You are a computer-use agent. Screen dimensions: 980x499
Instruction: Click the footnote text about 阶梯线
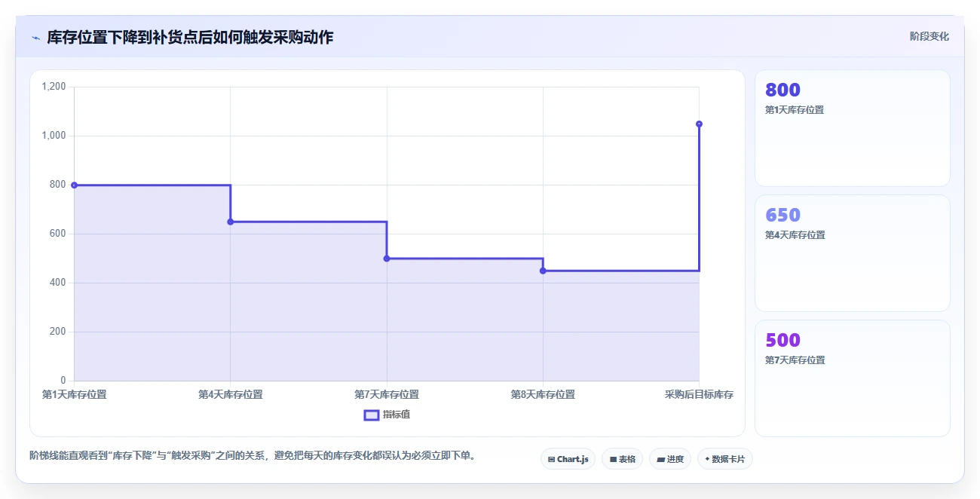coord(253,455)
